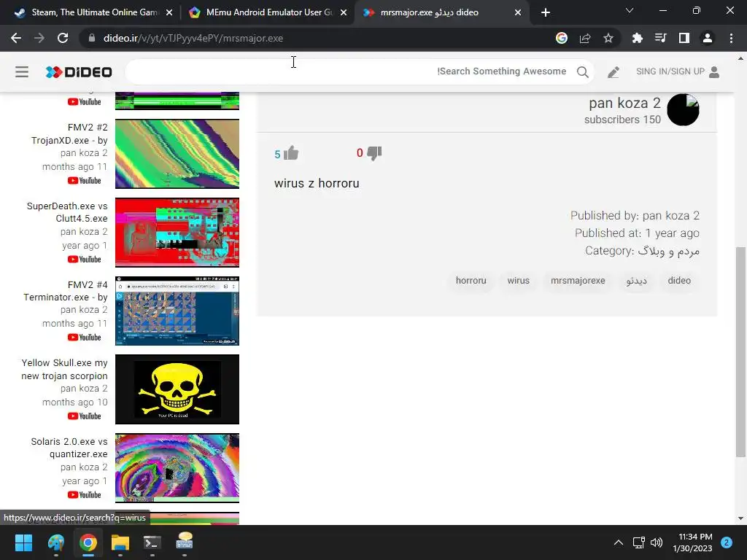Viewport: 747px width, 560px height.
Task: Click the pencil edit icon
Action: click(x=613, y=72)
